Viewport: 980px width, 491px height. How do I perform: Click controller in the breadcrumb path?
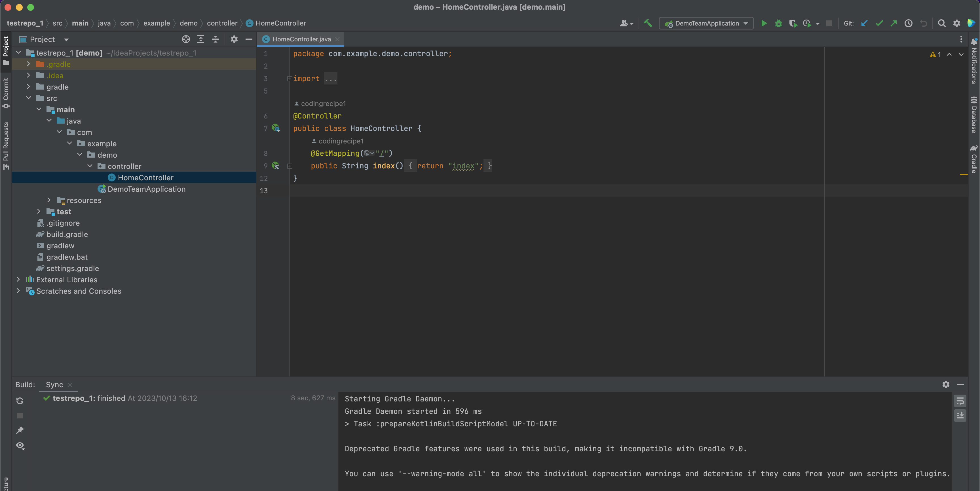pos(222,23)
